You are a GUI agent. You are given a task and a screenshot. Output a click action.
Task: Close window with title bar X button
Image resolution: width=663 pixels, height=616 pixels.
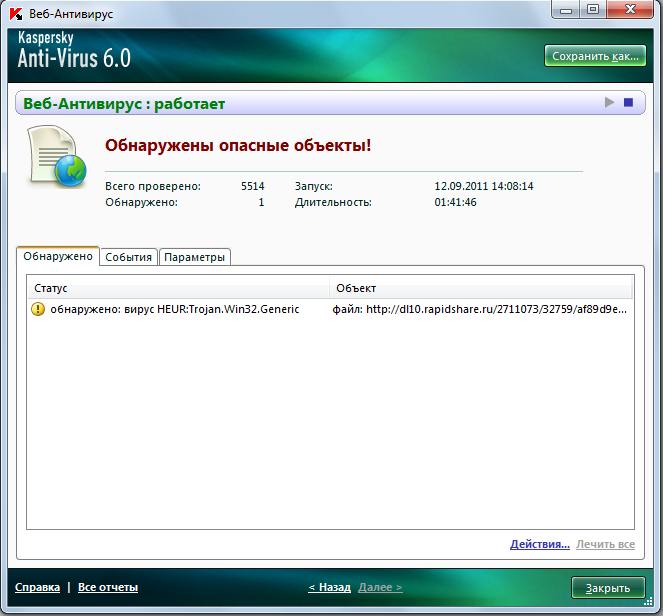(x=630, y=9)
